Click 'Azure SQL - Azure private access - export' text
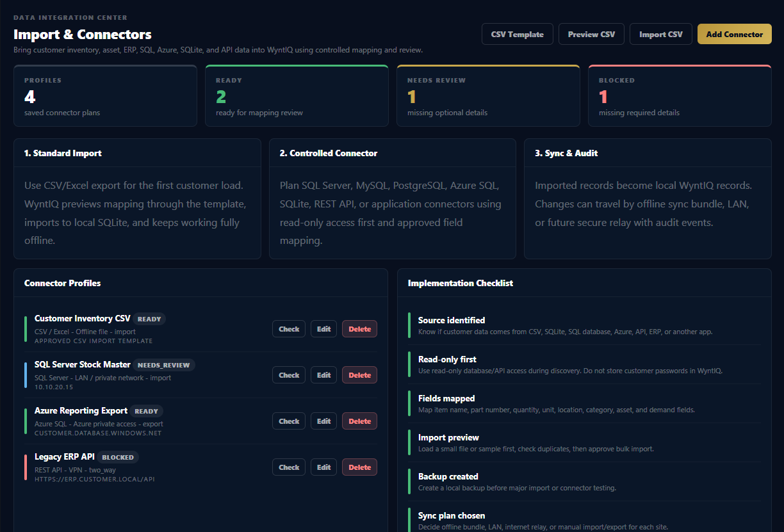784x532 pixels. tap(99, 424)
